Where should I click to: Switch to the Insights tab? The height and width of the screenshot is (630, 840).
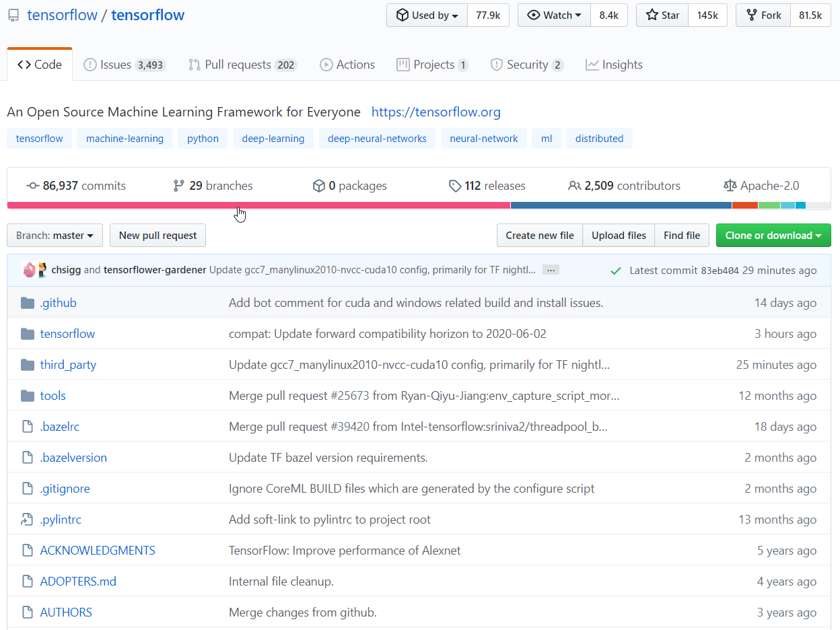coord(614,65)
